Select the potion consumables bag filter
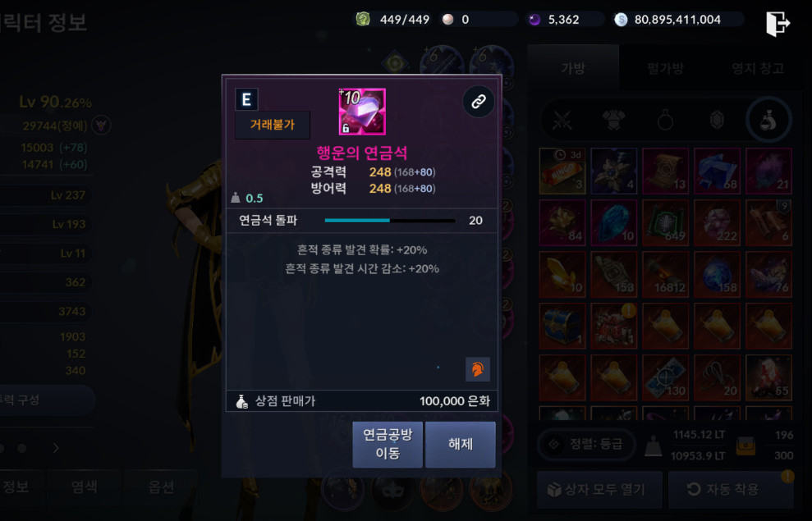 pyautogui.click(x=768, y=120)
